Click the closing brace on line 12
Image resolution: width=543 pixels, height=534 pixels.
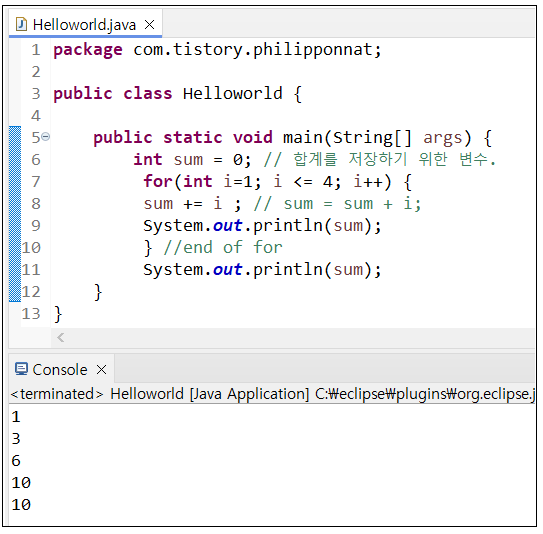[98, 292]
